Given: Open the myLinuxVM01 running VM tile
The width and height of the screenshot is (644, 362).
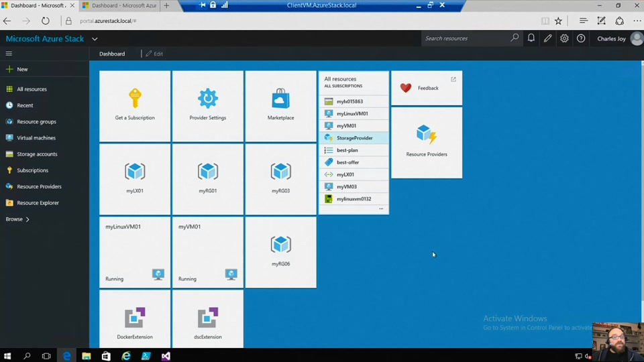Looking at the screenshot, I should tap(135, 252).
